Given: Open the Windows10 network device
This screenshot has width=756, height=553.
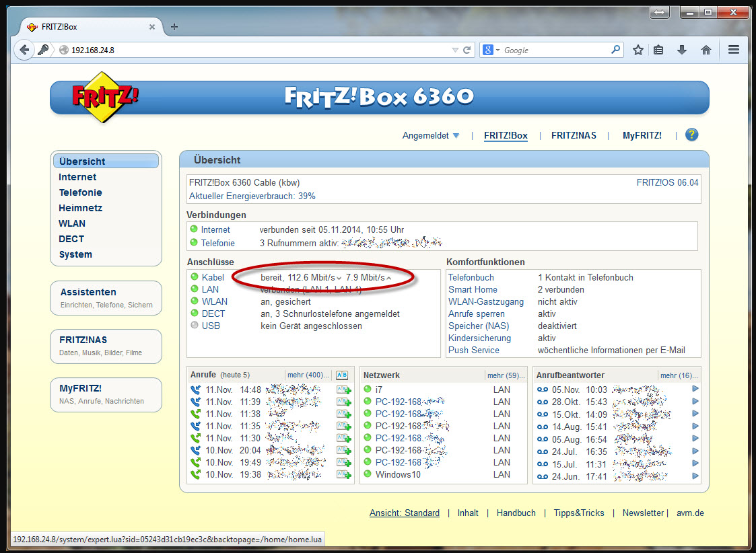Looking at the screenshot, I should pos(398,474).
